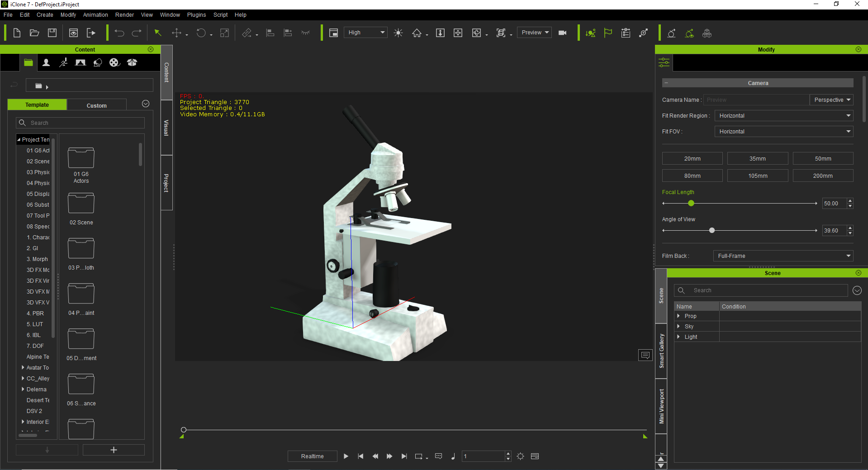Toggle the green ground snap actor icon
This screenshot has width=868, height=470.
coord(590,33)
